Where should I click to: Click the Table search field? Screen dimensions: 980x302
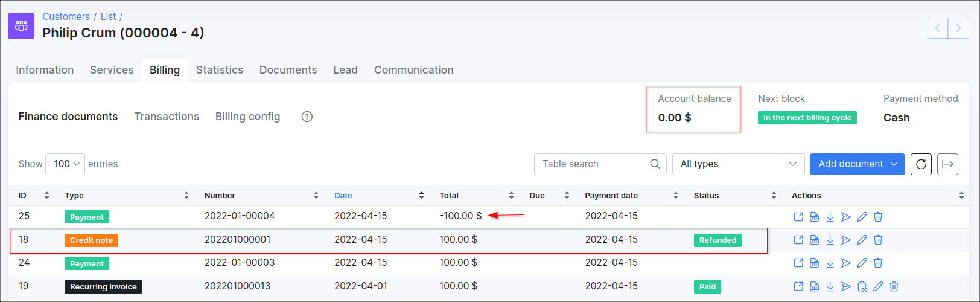click(594, 164)
